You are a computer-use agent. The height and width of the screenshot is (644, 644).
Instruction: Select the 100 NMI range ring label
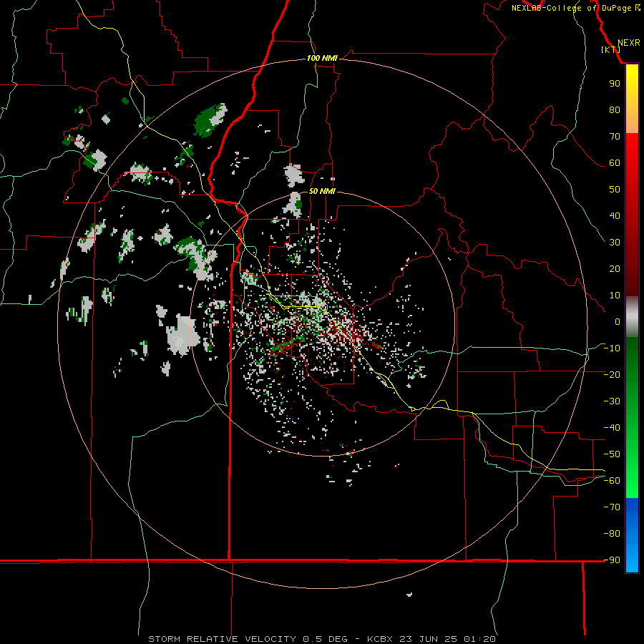(322, 58)
